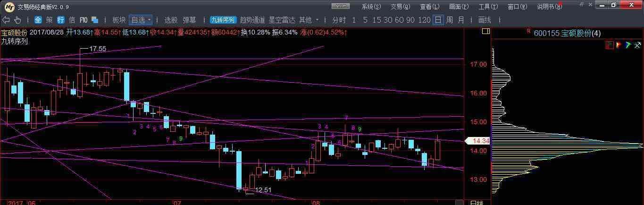The image size is (644, 205).
Task: Click the 12.51 low price label
Action: tap(263, 190)
